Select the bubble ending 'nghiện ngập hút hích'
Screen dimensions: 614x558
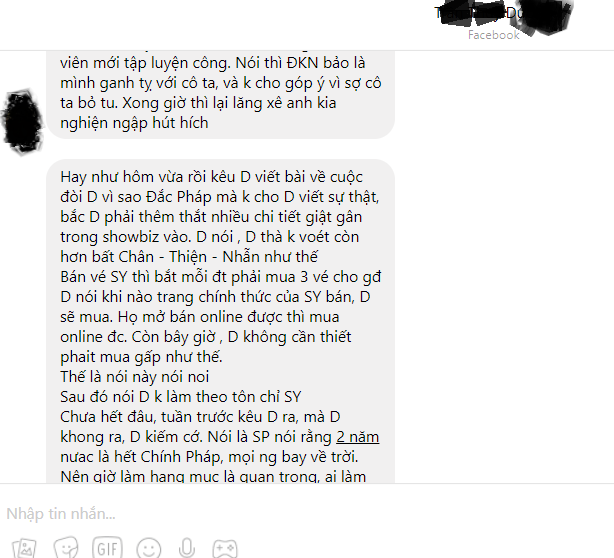(220, 94)
